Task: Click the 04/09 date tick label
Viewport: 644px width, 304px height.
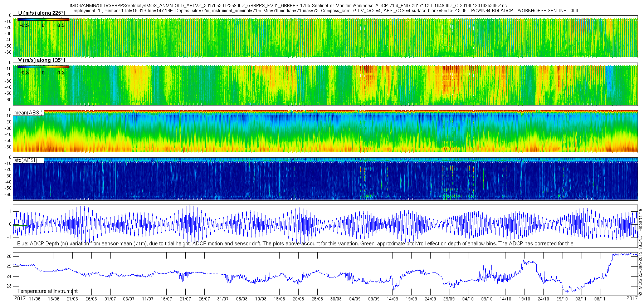Action: [355, 299]
